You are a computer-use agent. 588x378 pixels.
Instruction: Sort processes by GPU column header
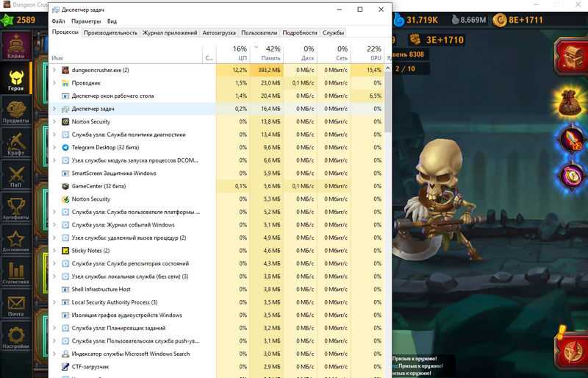pyautogui.click(x=367, y=53)
